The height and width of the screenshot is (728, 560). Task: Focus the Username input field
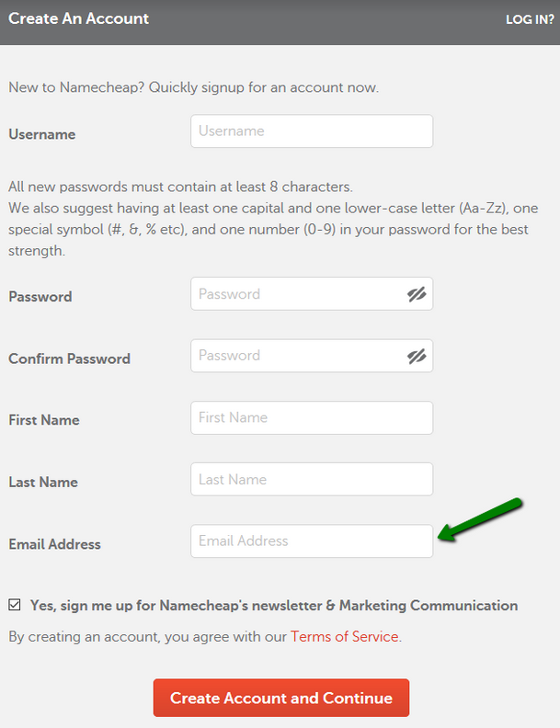(312, 131)
